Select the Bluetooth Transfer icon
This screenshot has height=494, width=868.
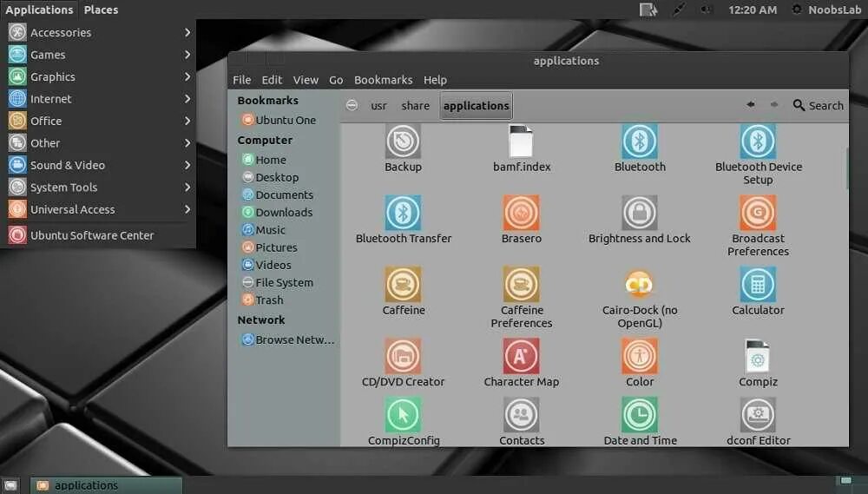(x=403, y=213)
